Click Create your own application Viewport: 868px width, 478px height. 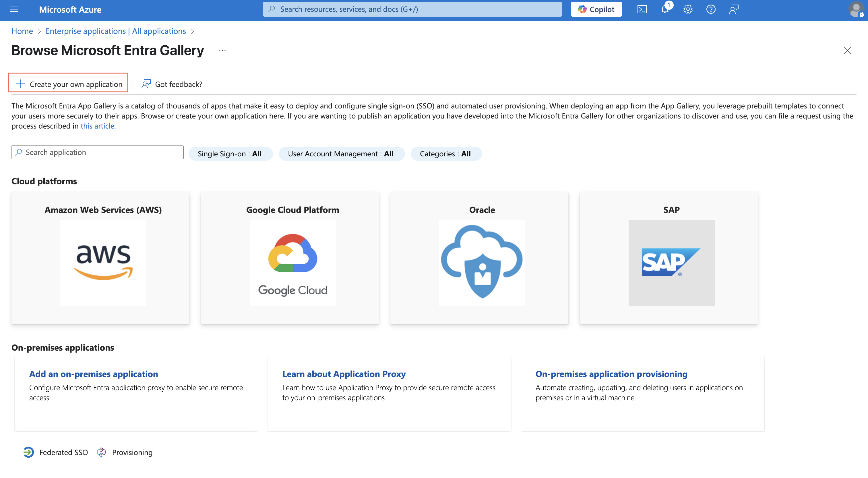pos(69,84)
